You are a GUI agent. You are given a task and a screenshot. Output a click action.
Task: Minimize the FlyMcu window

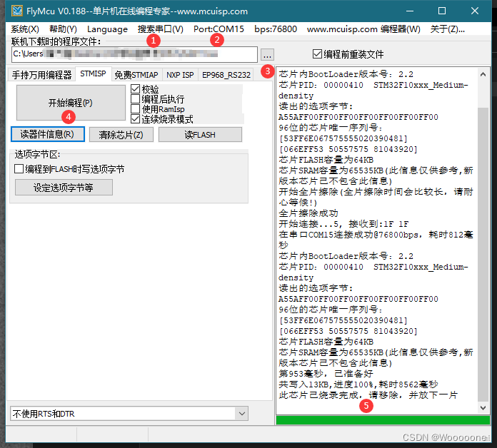click(410, 11)
